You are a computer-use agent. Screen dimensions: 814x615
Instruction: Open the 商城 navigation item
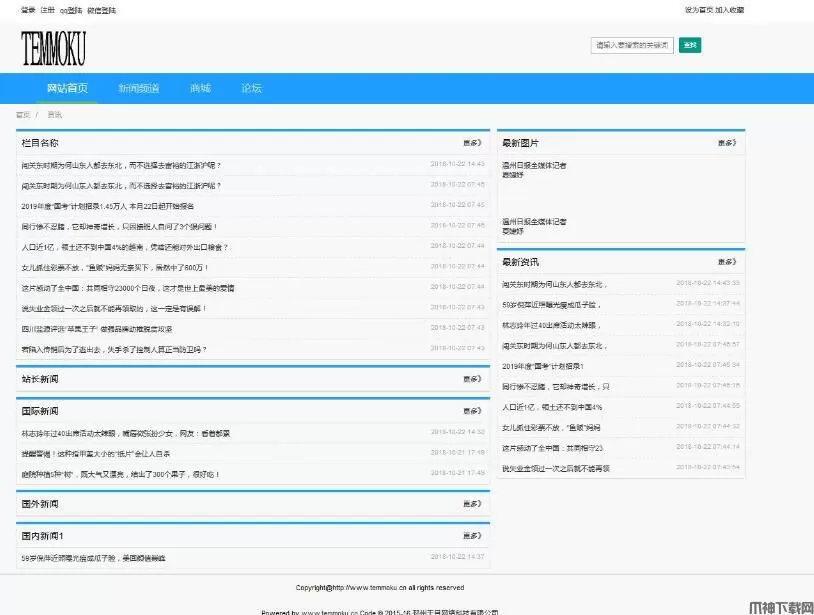[200, 88]
